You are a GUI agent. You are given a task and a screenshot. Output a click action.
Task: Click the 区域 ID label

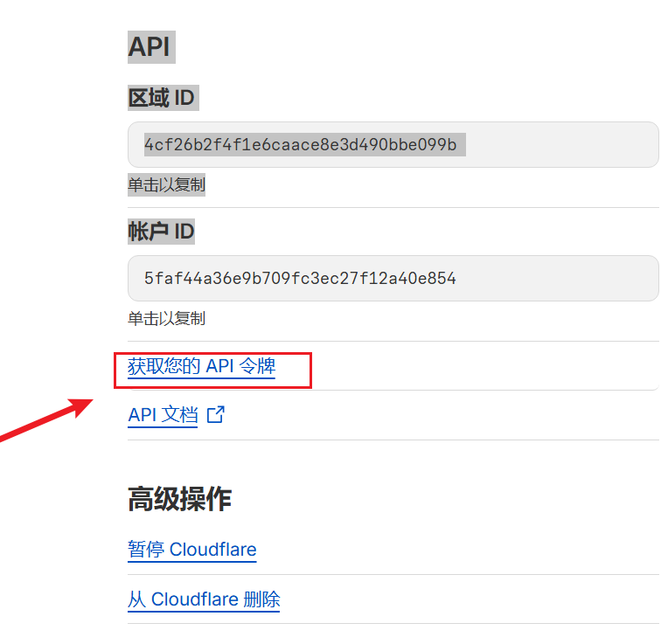[162, 97]
